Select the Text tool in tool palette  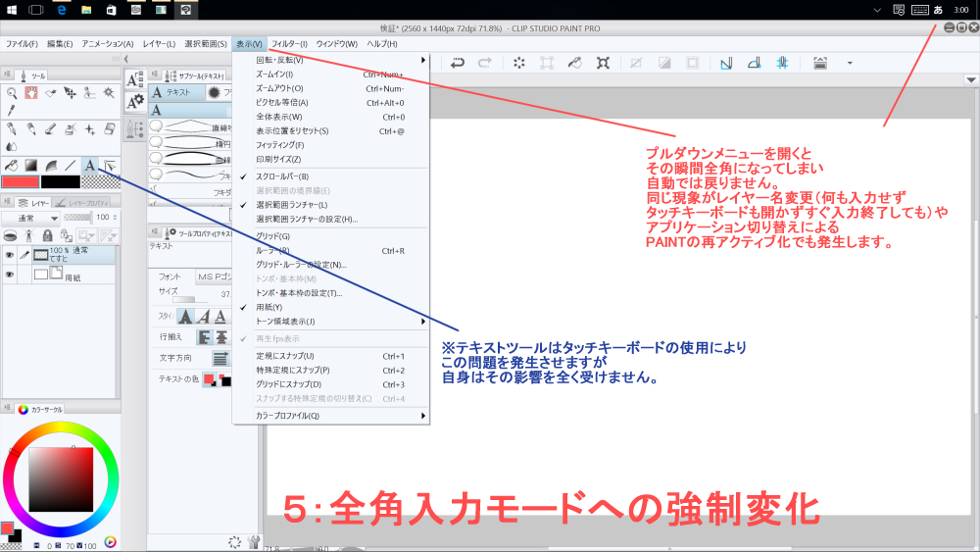[89, 165]
